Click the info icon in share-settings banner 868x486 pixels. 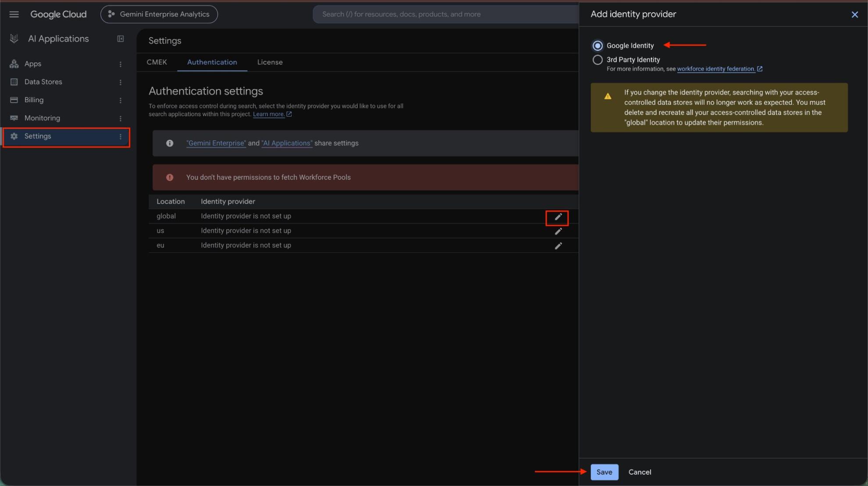coord(170,143)
